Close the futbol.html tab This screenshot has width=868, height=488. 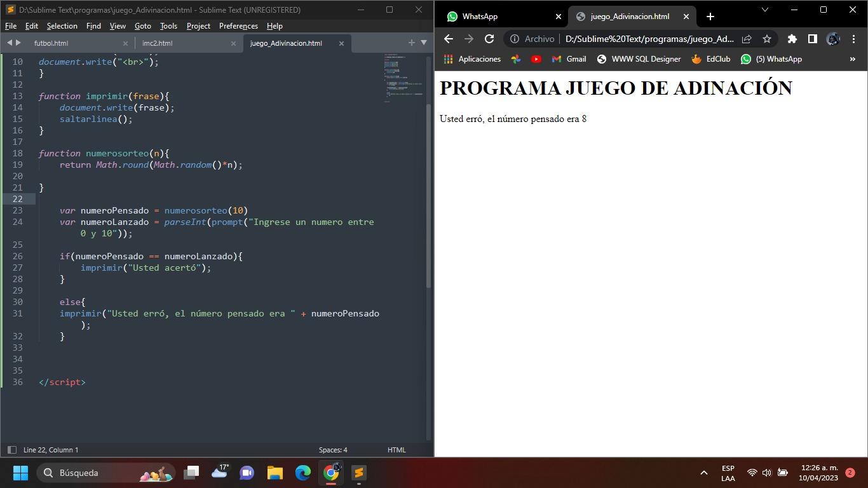[x=125, y=43]
